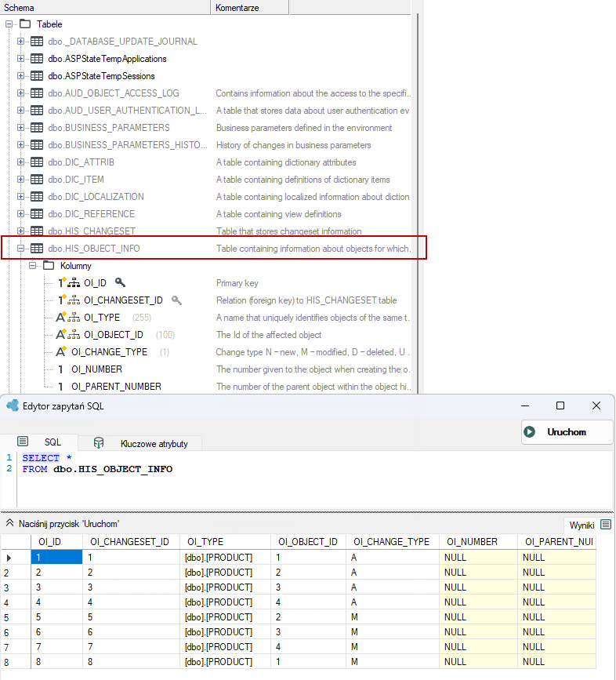Select dbo.AUD_USER_AUTHENTICATION_L... table row

pos(128,111)
